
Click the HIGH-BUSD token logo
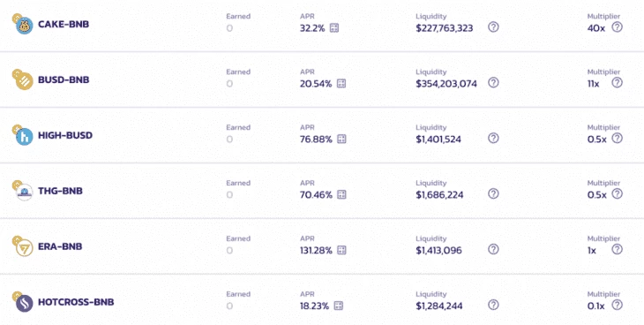(23, 135)
